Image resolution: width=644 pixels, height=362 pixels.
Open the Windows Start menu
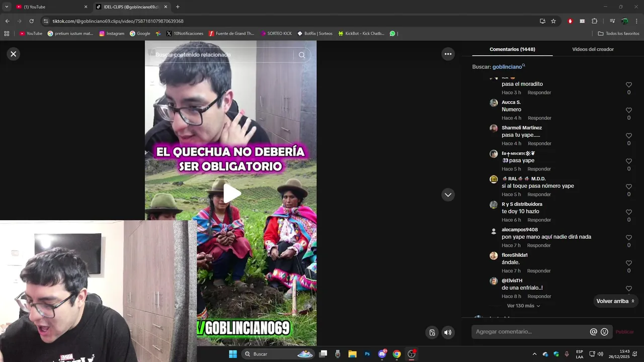click(x=232, y=354)
